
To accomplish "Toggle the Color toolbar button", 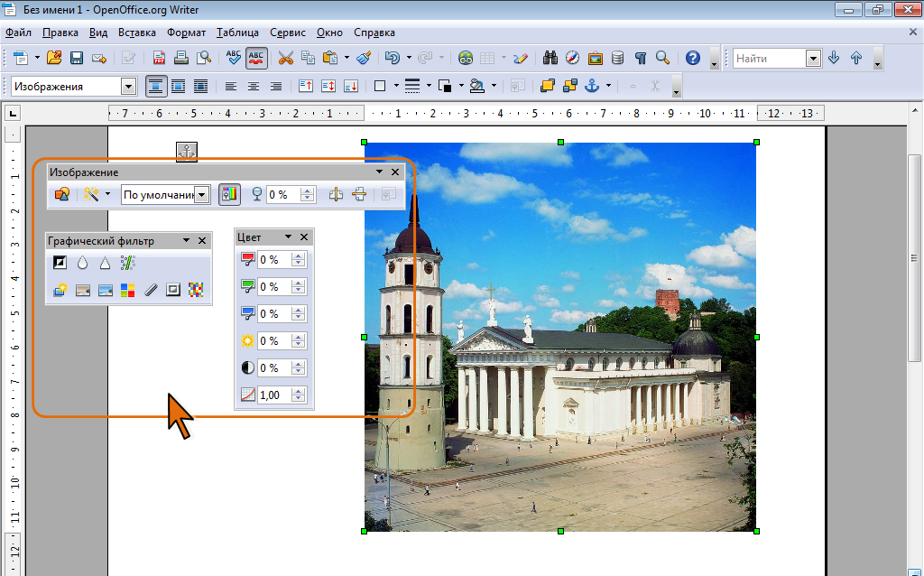I will coord(230,194).
